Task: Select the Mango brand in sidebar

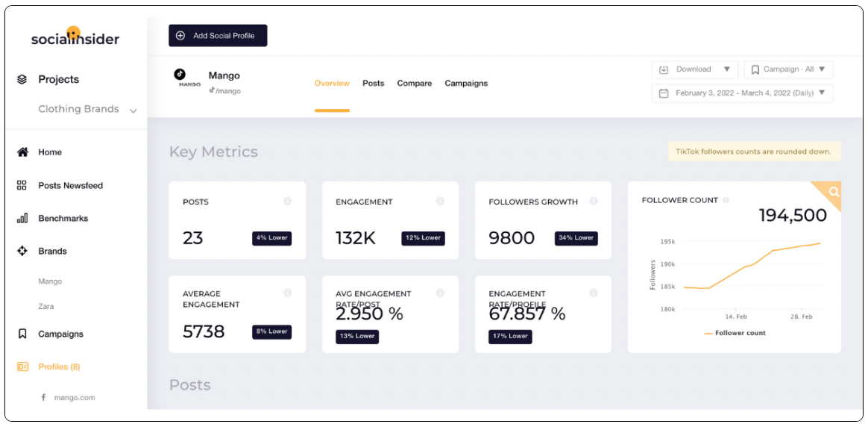Action: coord(50,281)
